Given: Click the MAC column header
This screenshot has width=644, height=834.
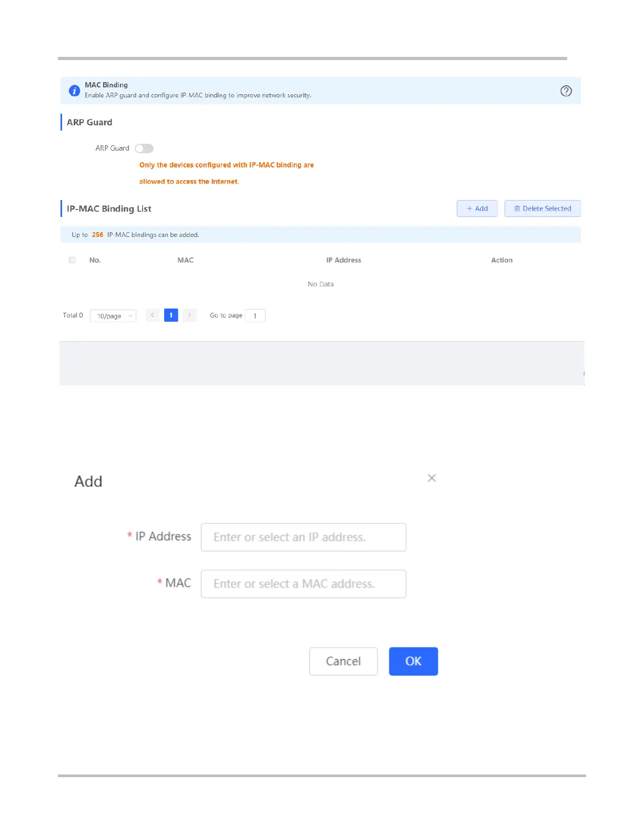Looking at the screenshot, I should (x=186, y=260).
